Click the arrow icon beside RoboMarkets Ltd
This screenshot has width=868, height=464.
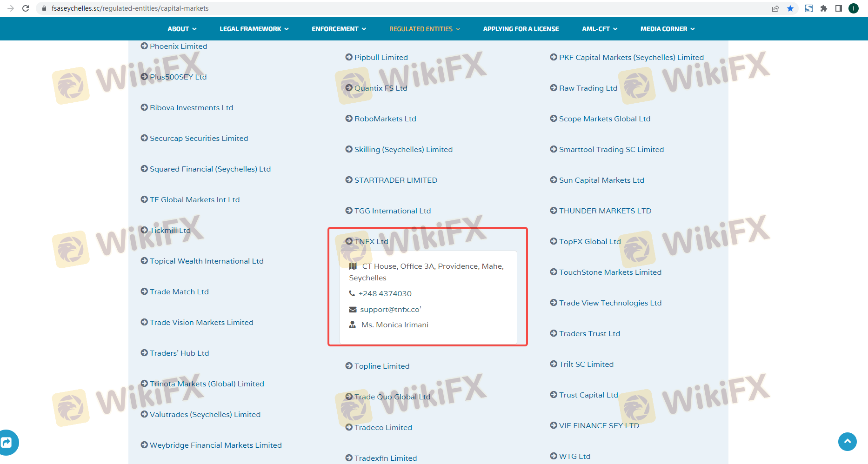pos(349,119)
